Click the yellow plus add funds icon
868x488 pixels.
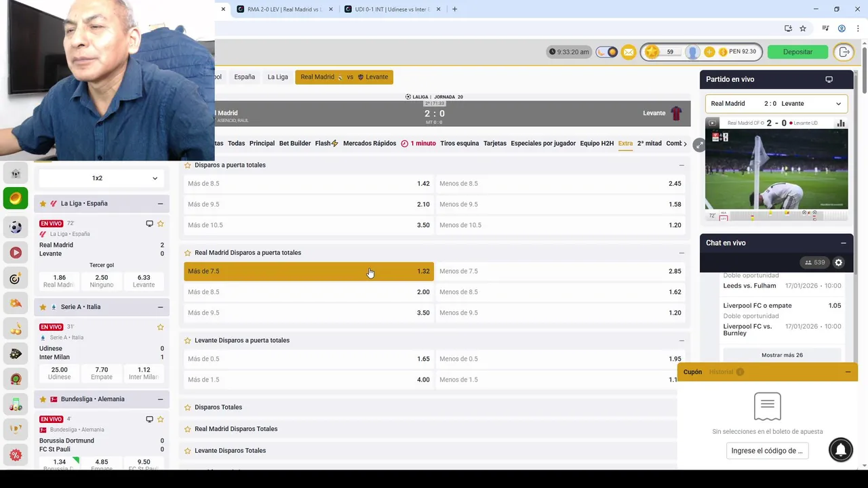click(x=709, y=52)
